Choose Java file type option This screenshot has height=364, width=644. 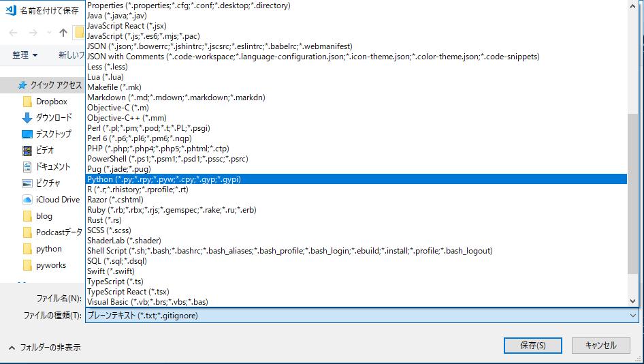pos(356,16)
